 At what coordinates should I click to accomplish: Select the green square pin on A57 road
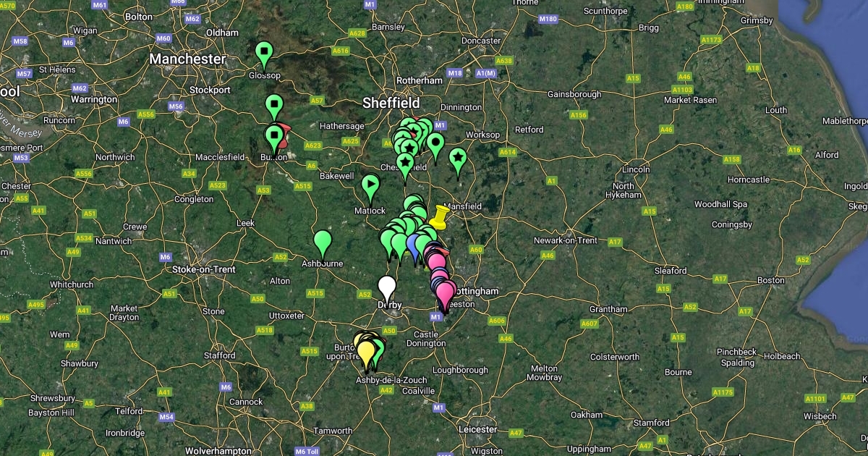pos(273,106)
